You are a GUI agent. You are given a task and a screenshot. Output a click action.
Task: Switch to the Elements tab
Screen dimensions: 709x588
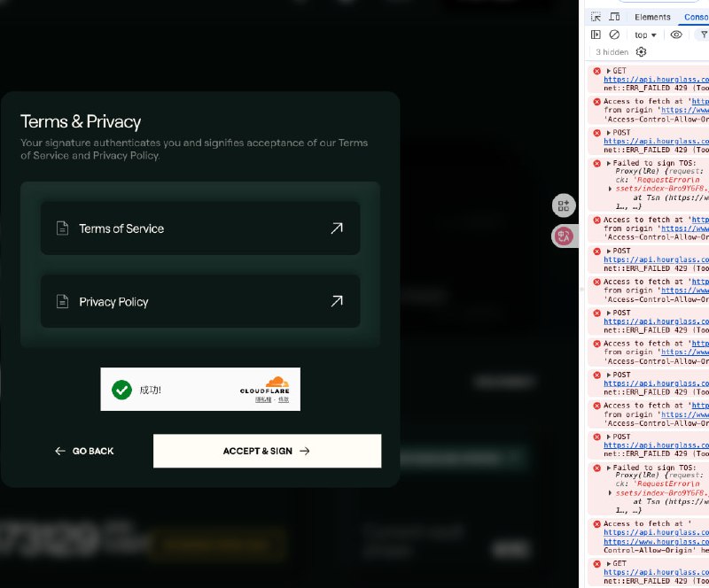click(x=652, y=17)
